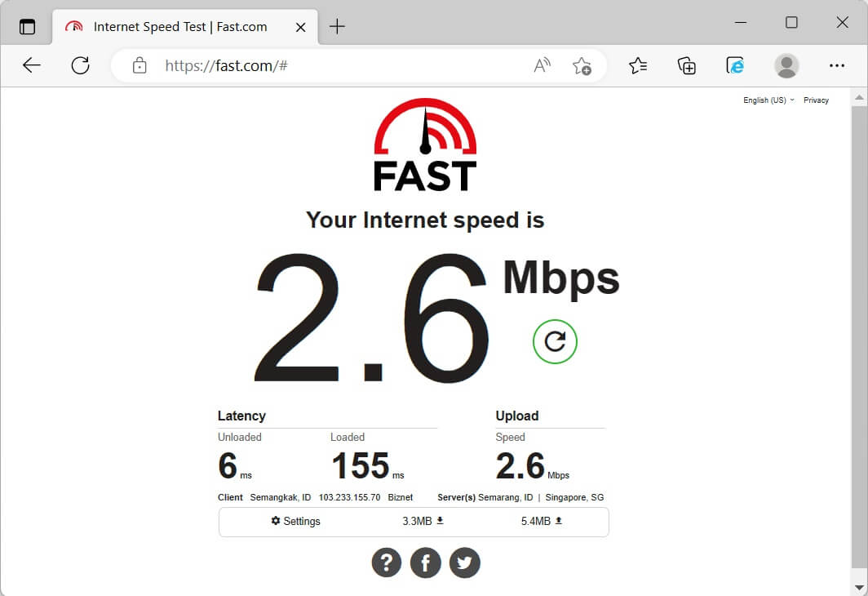
Task: Add this page to favorites star
Action: [582, 66]
